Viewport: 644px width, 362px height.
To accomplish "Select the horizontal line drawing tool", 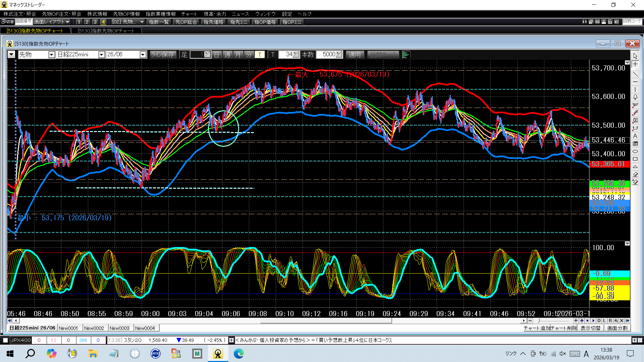I will (635, 82).
